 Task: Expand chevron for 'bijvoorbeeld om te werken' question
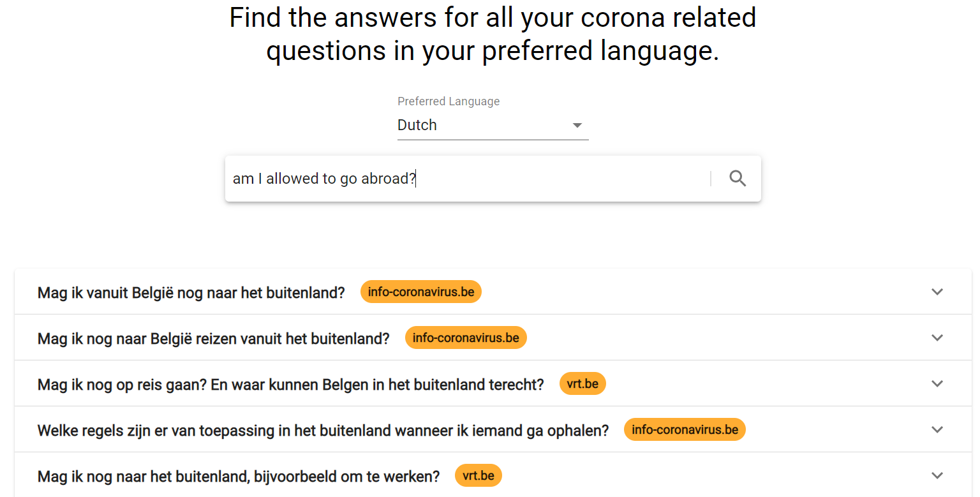coord(937,476)
